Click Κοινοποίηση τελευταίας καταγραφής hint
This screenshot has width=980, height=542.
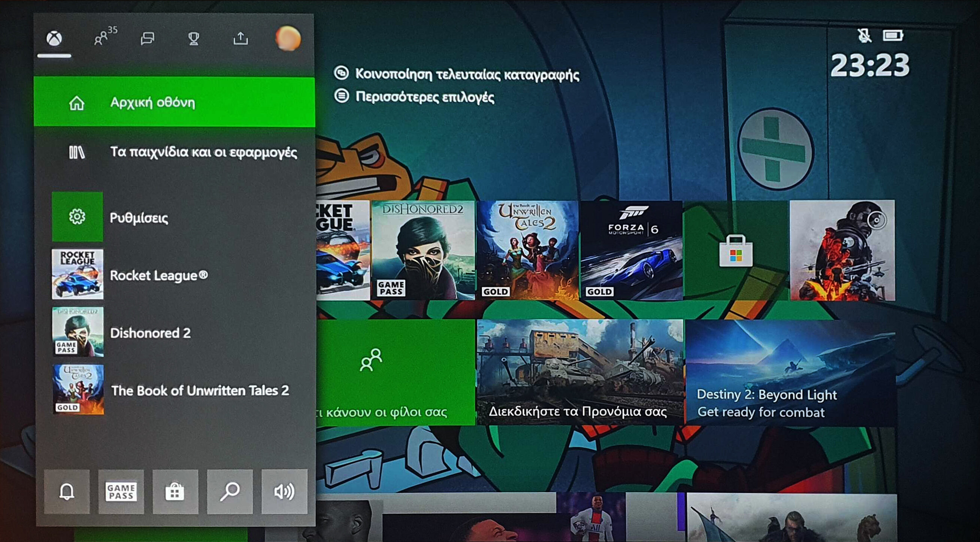(x=457, y=73)
